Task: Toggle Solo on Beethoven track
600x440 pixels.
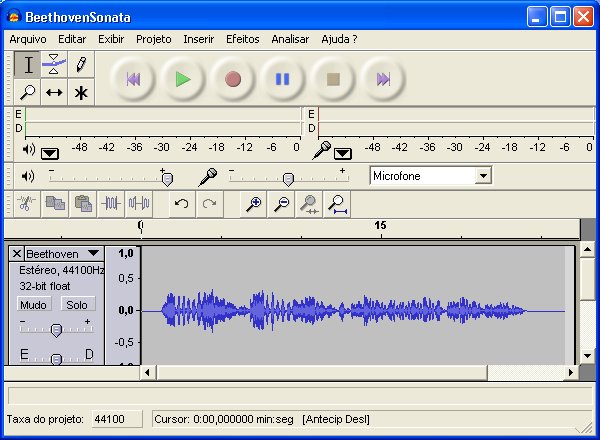Action: click(77, 305)
